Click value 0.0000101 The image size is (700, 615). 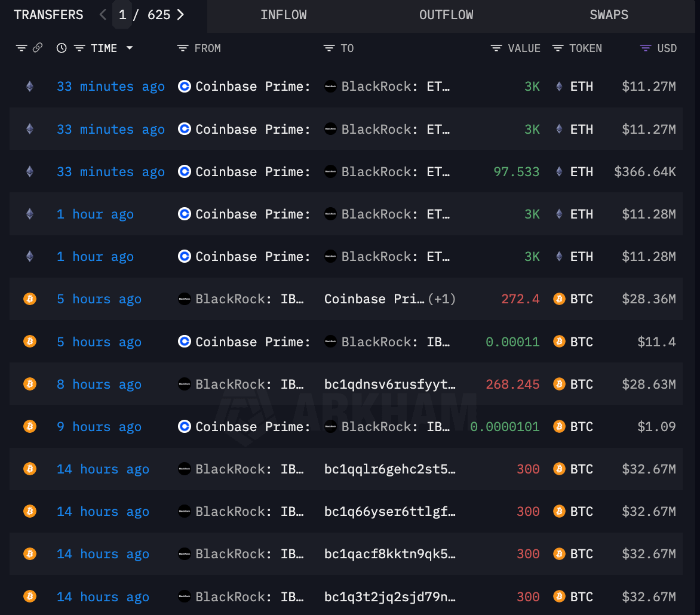(505, 427)
